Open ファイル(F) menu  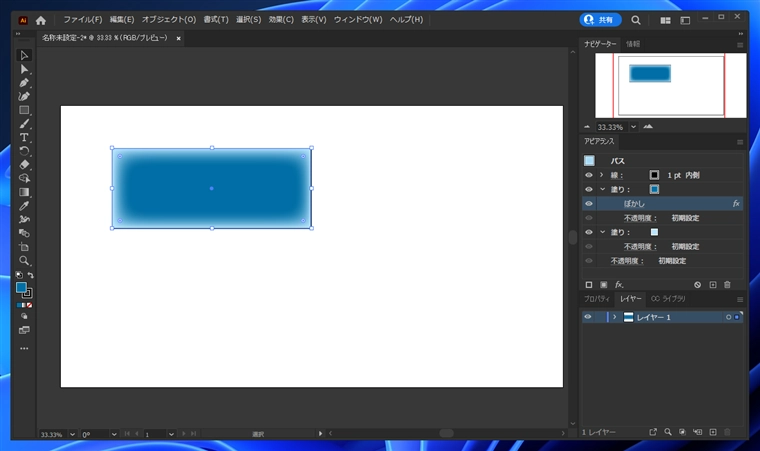(83, 19)
